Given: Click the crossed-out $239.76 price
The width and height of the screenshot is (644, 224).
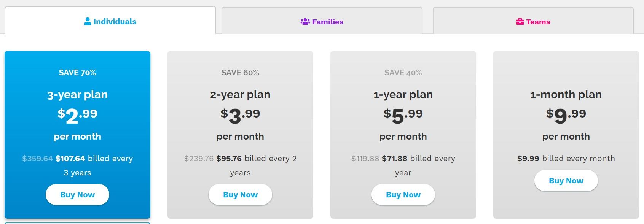Looking at the screenshot, I should tap(199, 159).
